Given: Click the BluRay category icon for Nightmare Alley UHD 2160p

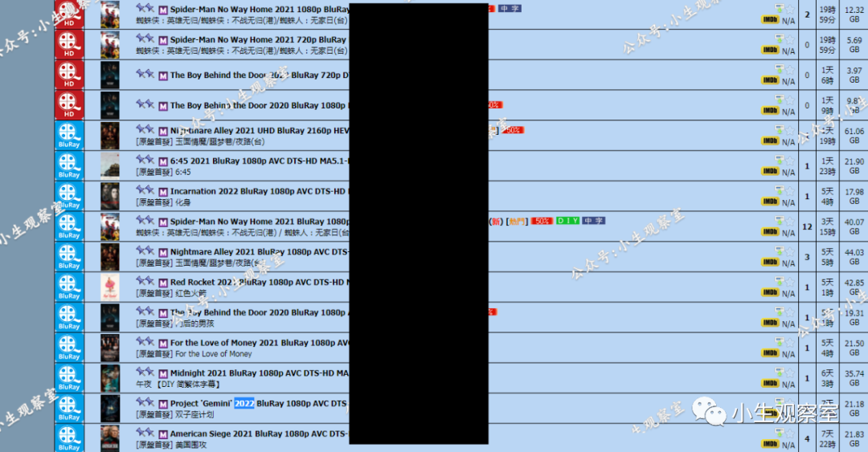Looking at the screenshot, I should (x=69, y=136).
